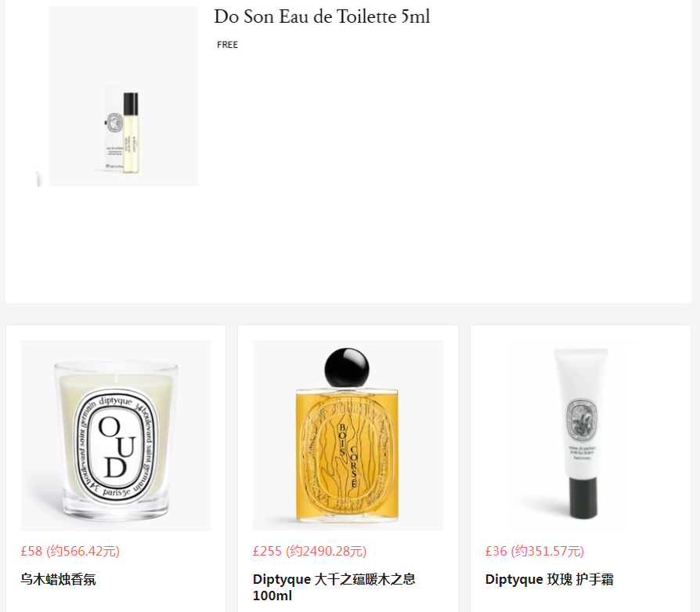
Task: Click the BOIS CORSÉ engraved lettering on the bottle
Action: click(x=348, y=454)
